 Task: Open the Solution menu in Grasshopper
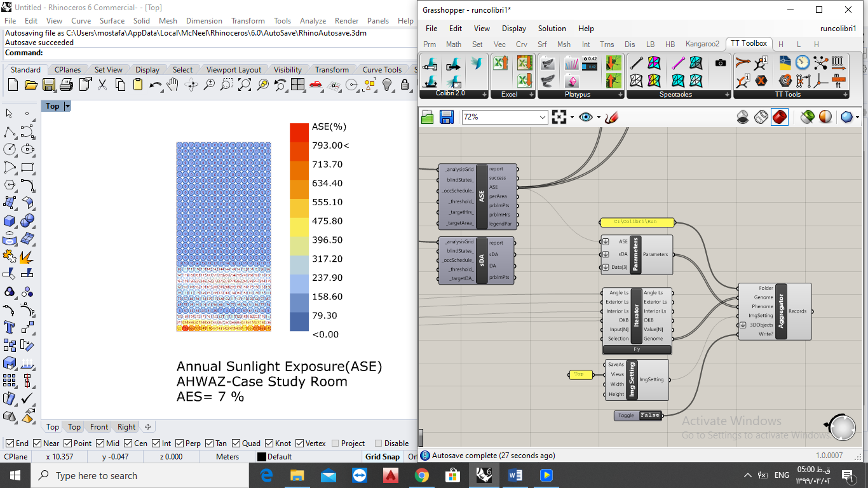552,29
